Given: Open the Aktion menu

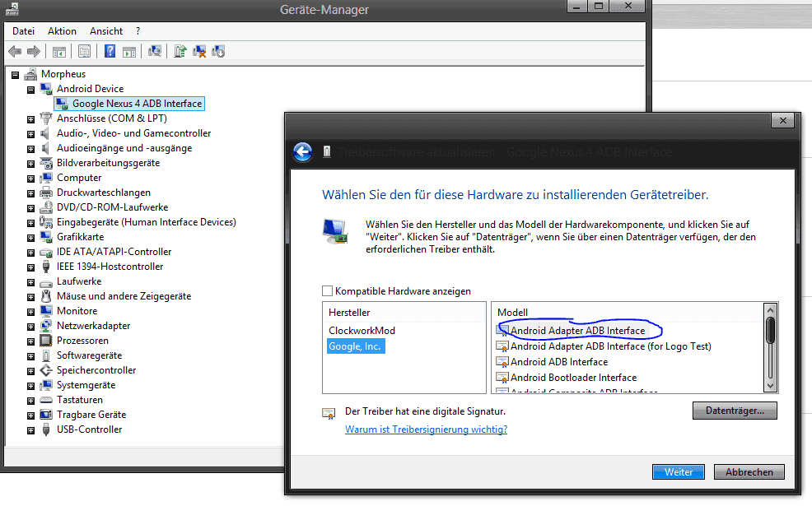Looking at the screenshot, I should (62, 31).
